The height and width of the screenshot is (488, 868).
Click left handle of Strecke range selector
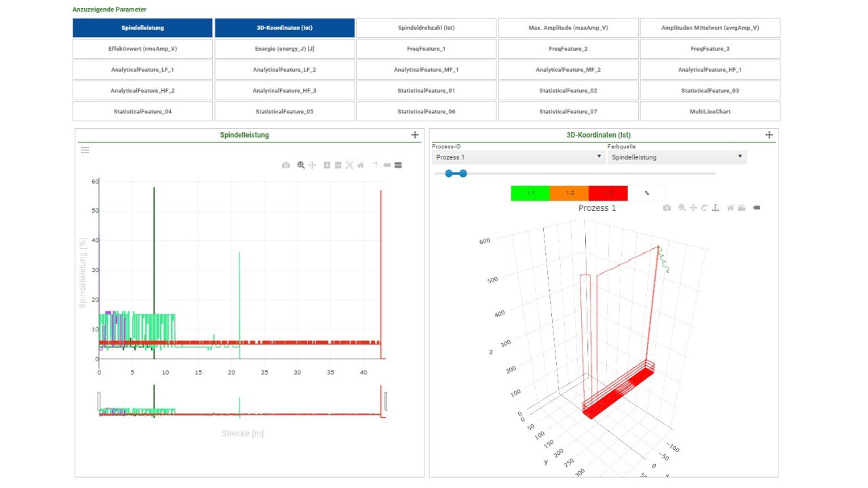[99, 401]
